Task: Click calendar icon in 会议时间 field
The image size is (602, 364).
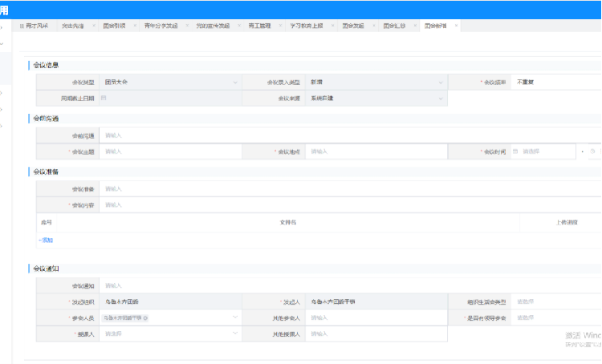Action: click(515, 151)
